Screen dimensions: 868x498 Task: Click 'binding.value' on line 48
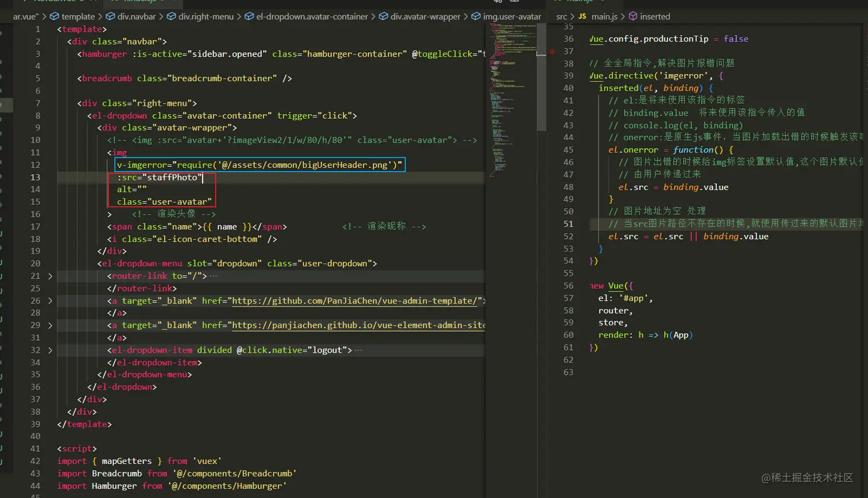point(696,187)
